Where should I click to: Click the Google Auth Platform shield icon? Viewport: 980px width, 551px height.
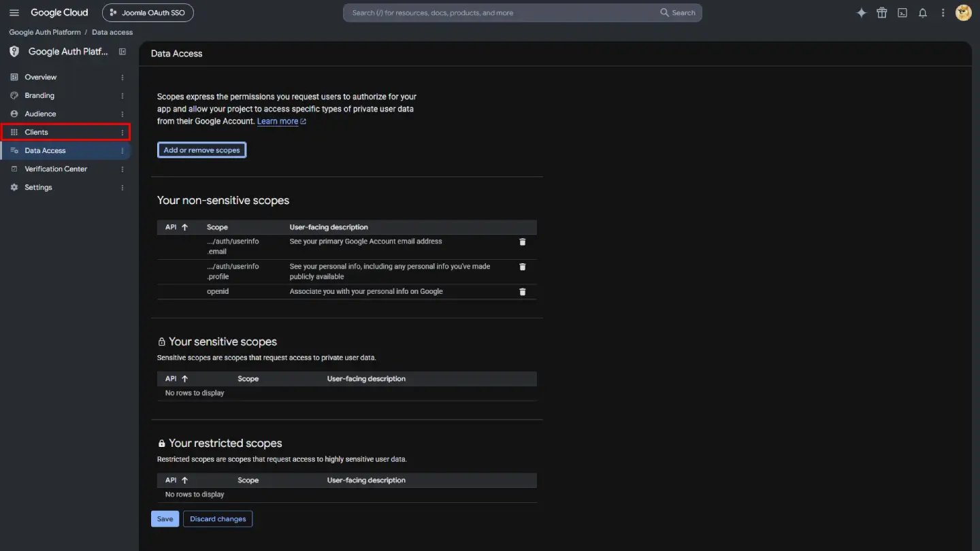pos(14,52)
